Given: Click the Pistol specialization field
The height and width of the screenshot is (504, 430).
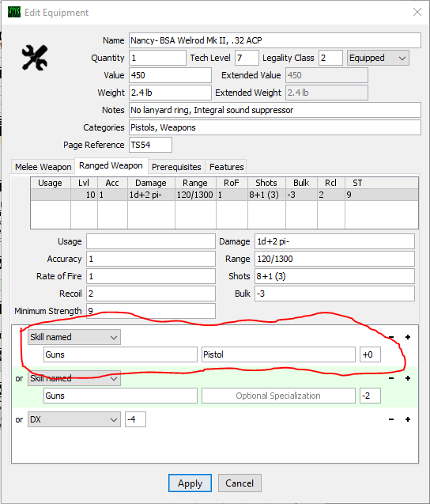Looking at the screenshot, I should pyautogui.click(x=278, y=354).
